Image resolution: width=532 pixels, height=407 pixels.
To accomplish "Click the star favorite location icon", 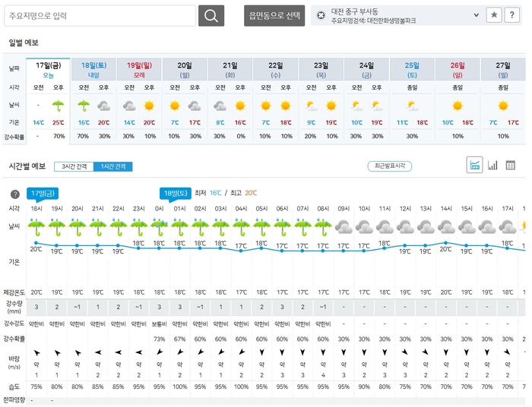I will coord(493,15).
